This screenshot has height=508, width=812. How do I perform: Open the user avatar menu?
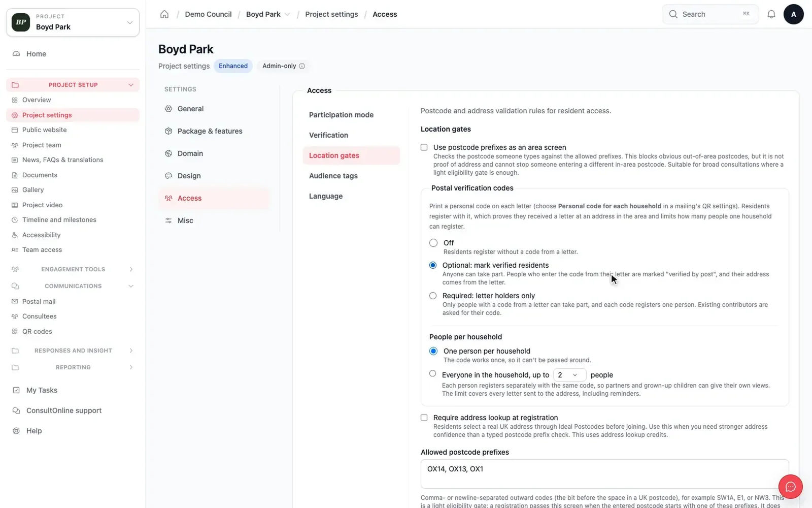[x=793, y=14]
